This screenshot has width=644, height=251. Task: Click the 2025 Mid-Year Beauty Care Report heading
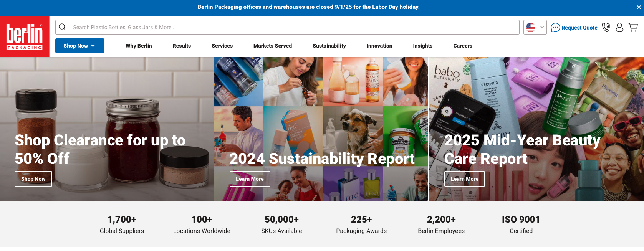click(x=522, y=149)
